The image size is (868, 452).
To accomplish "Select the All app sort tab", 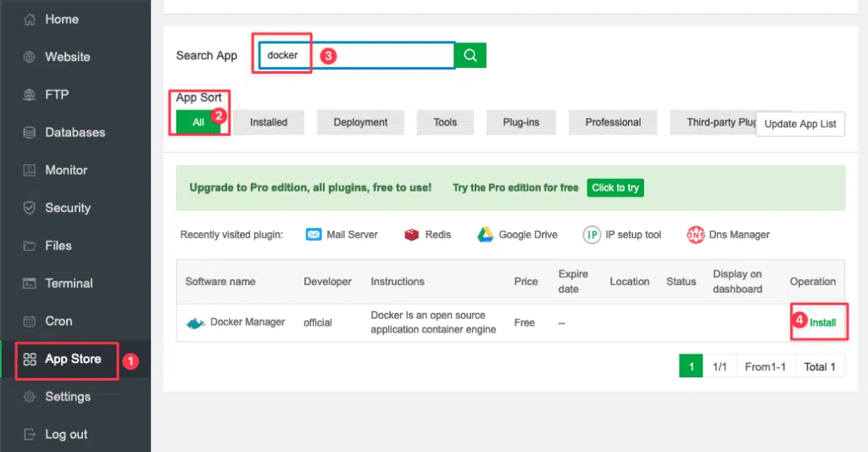I will pyautogui.click(x=198, y=122).
